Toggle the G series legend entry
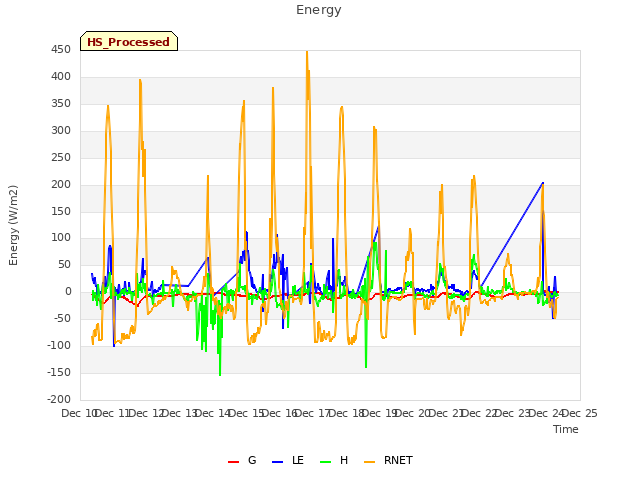Screen dimensions: 640x480 click(x=242, y=460)
